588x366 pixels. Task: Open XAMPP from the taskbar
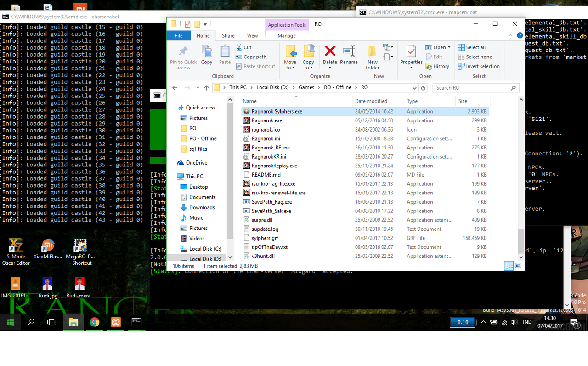pos(116,322)
